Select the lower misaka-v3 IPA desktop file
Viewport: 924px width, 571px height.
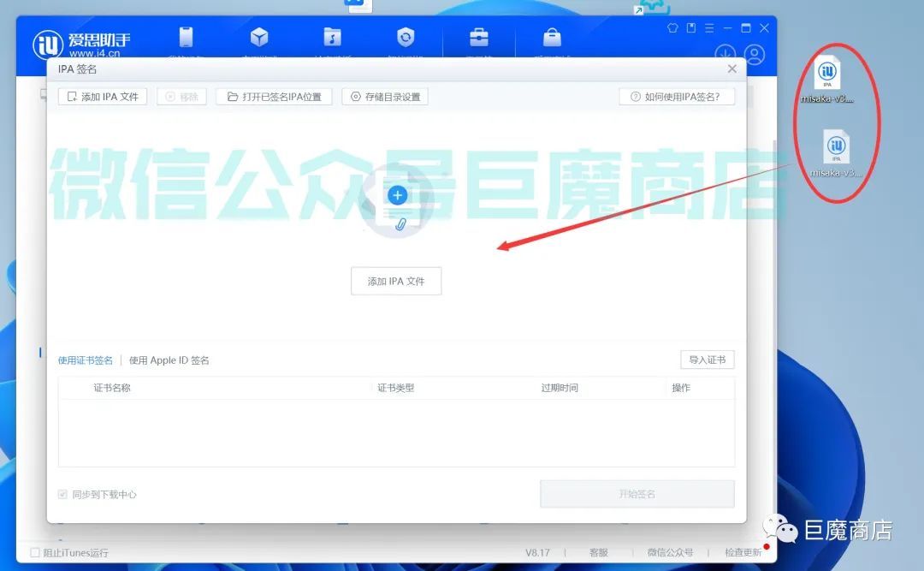(836, 154)
